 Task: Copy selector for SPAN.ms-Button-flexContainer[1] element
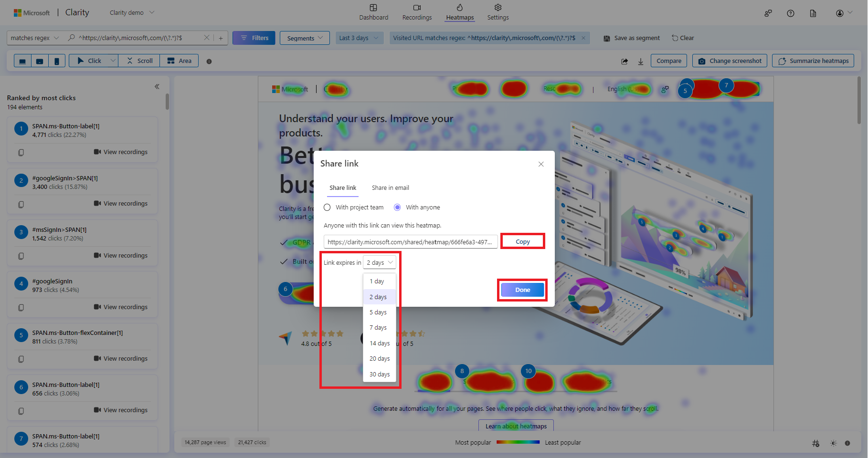coord(21,359)
